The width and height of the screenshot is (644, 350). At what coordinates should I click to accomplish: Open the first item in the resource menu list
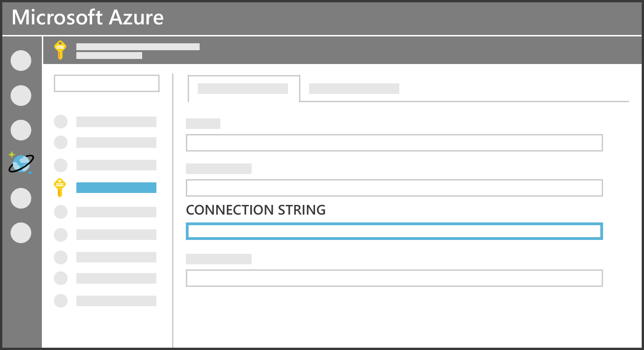tap(116, 122)
